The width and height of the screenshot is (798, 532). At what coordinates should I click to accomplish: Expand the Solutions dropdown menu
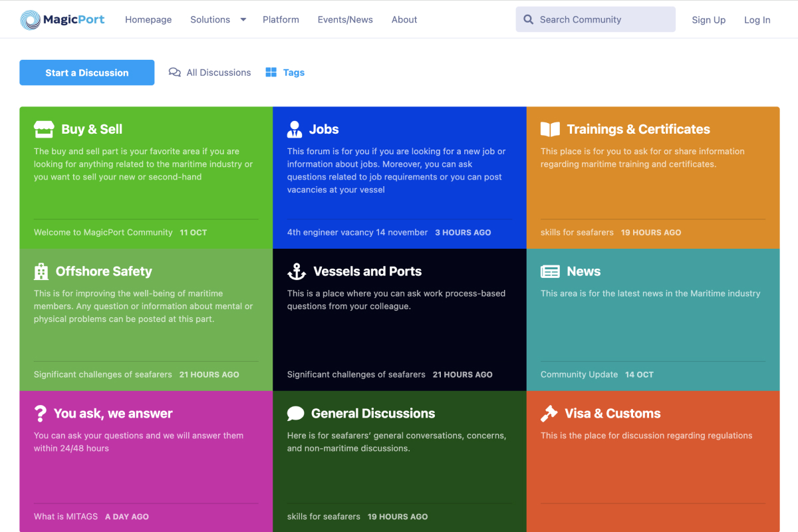tap(218, 20)
